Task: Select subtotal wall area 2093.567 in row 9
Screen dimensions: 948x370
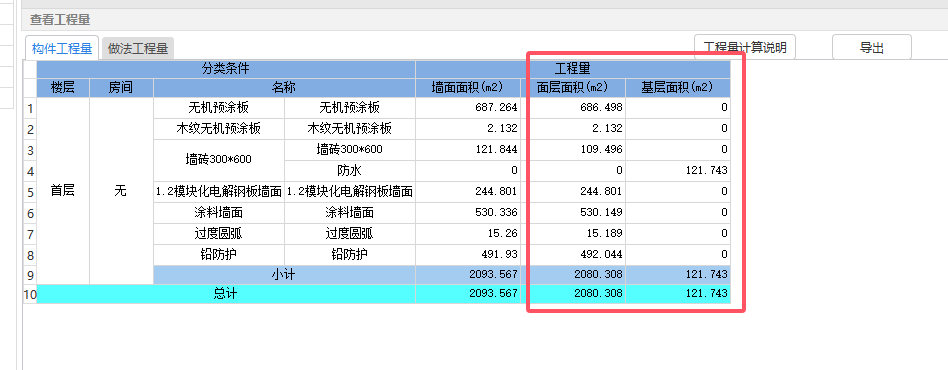Action: [467, 274]
